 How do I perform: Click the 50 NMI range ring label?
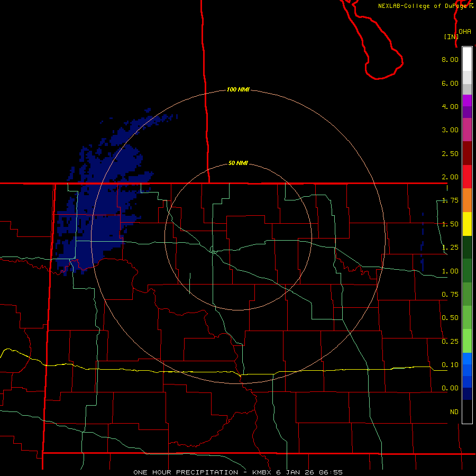pyautogui.click(x=238, y=163)
